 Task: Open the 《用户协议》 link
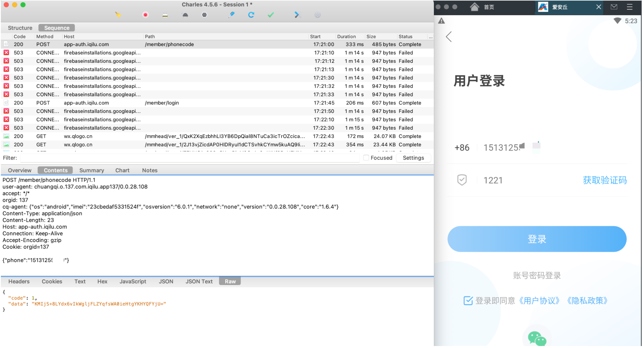click(539, 301)
